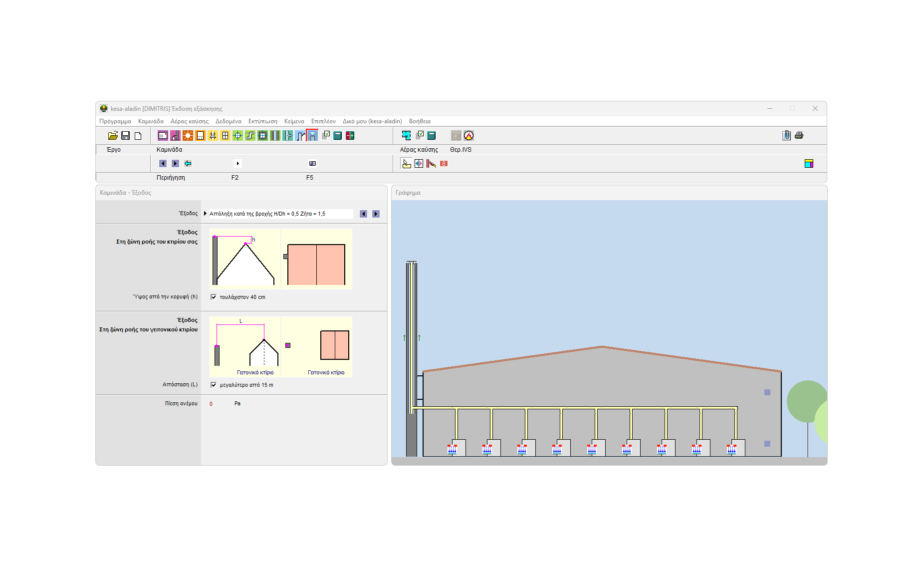Click the green chimney cross-section icon

pyautogui.click(x=262, y=136)
